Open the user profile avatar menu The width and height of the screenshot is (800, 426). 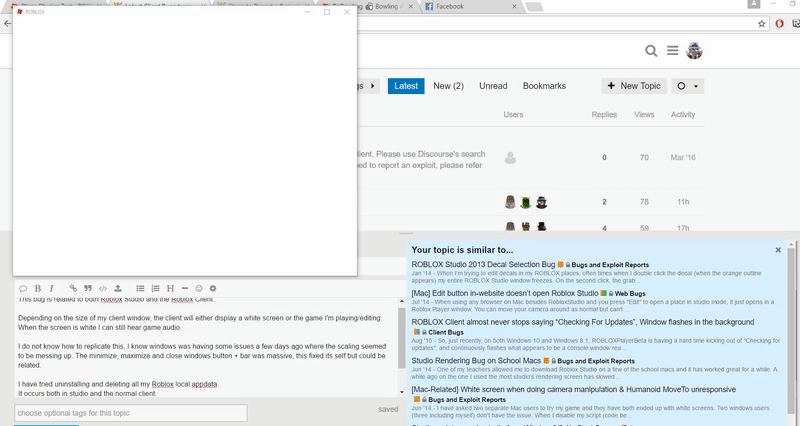point(694,51)
